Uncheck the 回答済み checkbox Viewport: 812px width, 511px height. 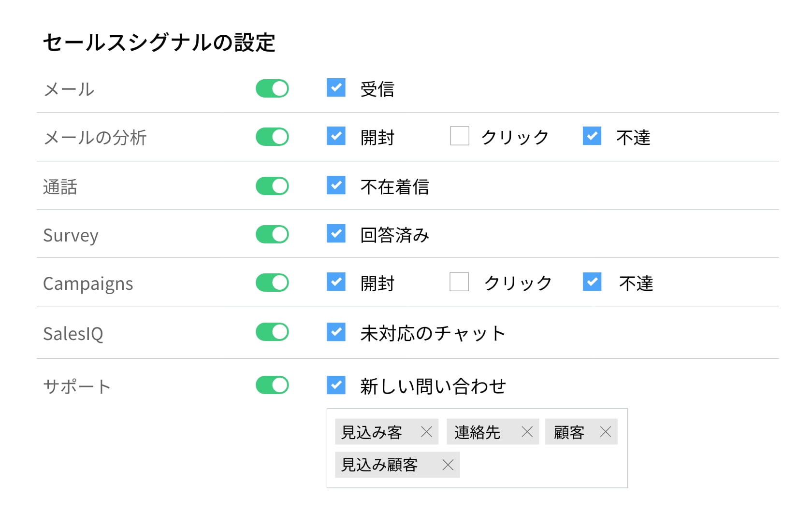336,233
